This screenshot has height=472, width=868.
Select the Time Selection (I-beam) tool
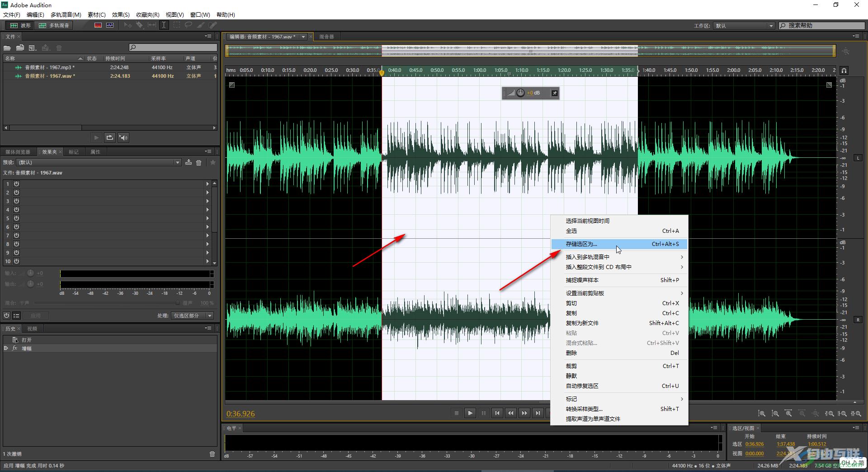pos(164,25)
